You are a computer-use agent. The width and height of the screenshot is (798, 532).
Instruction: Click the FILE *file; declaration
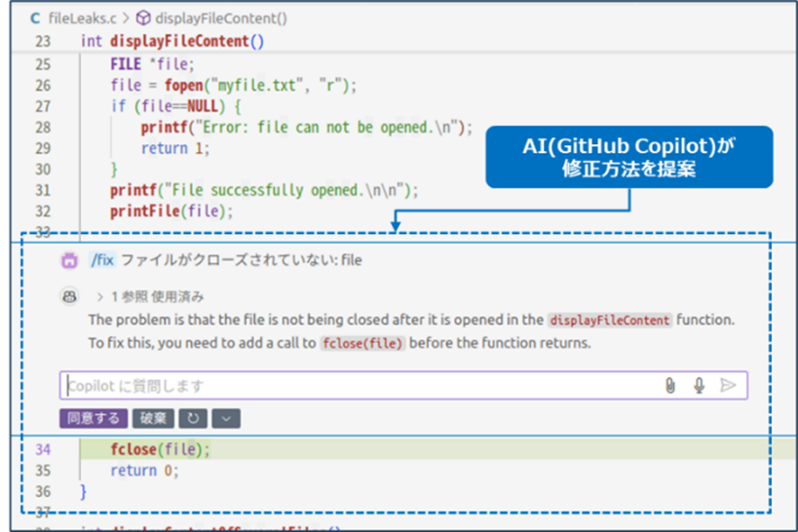tap(152, 64)
